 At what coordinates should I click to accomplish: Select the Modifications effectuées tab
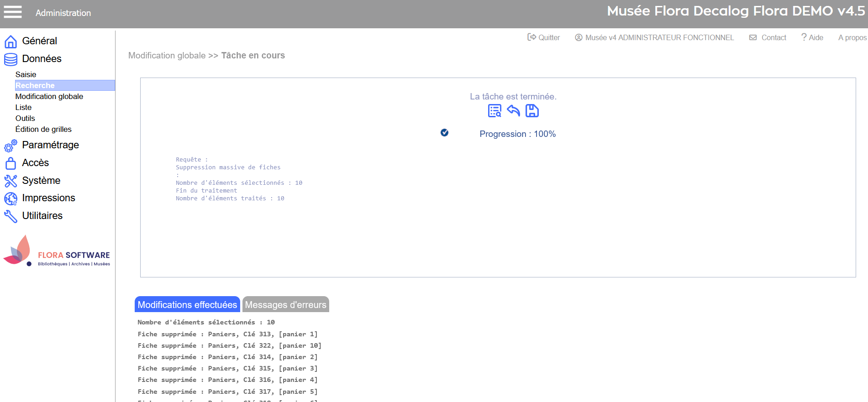point(187,305)
